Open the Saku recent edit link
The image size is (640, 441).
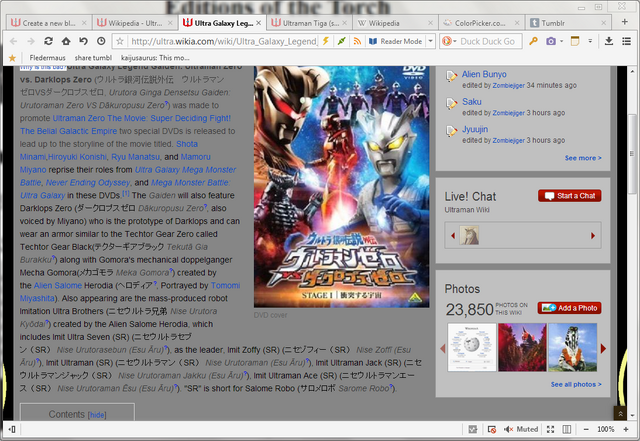point(471,102)
